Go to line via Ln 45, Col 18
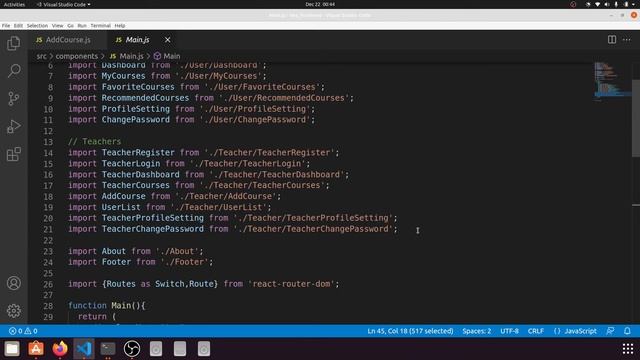This screenshot has width=640, height=360. pyautogui.click(x=410, y=331)
